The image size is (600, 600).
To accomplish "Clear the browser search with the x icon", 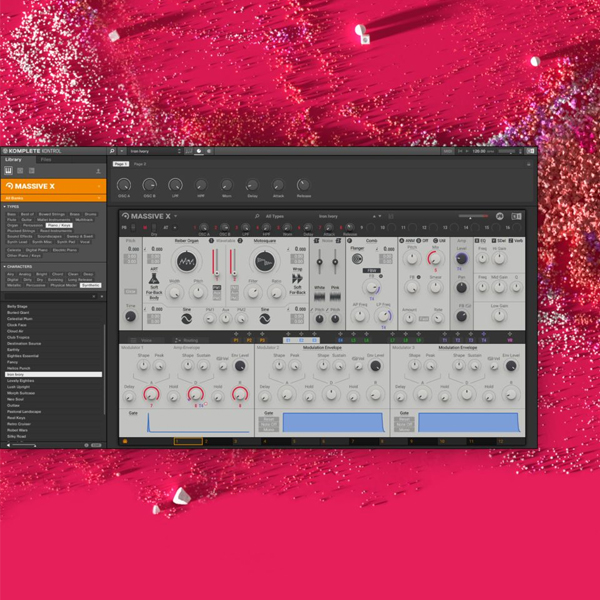I will [94, 297].
